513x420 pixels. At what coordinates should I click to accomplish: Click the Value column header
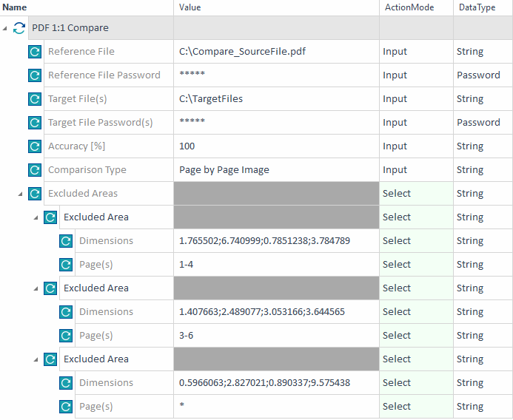pos(190,7)
